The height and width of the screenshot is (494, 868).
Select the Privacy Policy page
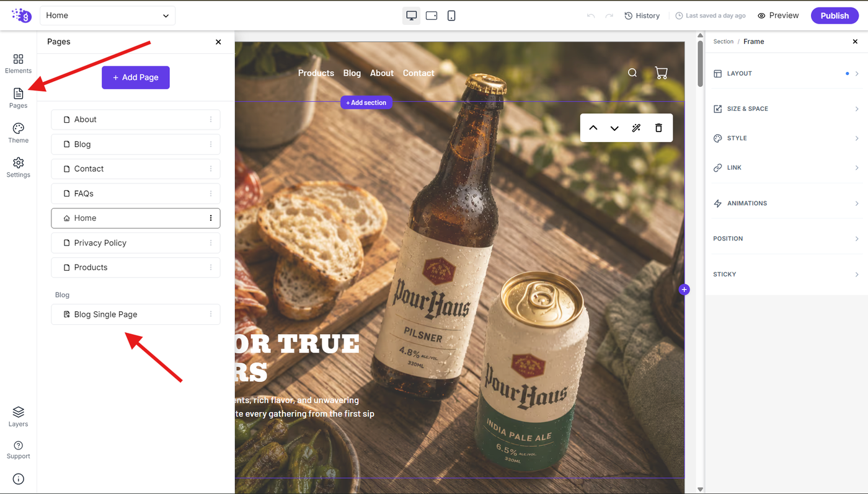tap(136, 243)
